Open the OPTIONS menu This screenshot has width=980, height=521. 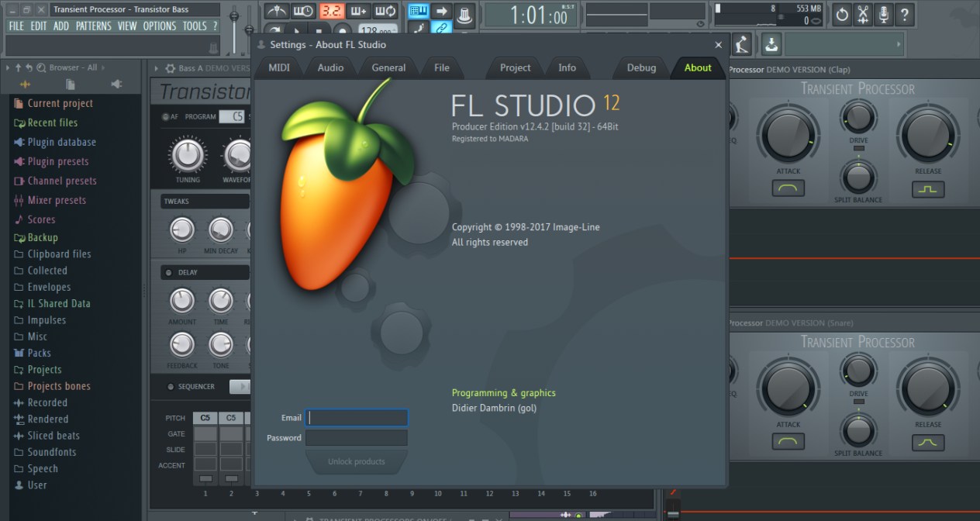[x=160, y=26]
